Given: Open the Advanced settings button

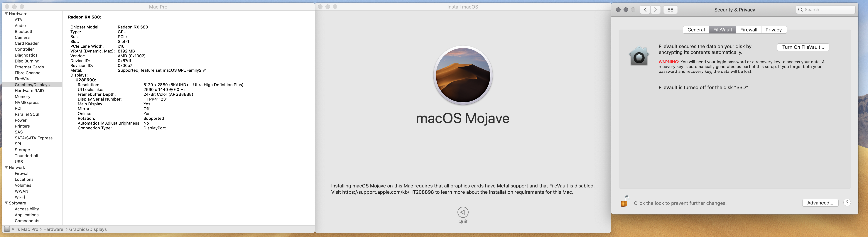Looking at the screenshot, I should click(x=820, y=203).
